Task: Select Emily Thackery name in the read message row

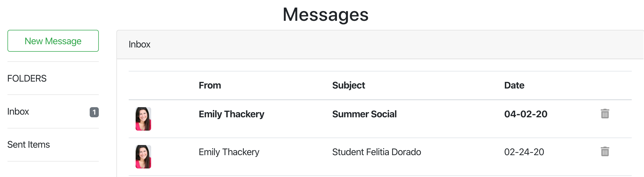Action: [x=229, y=152]
